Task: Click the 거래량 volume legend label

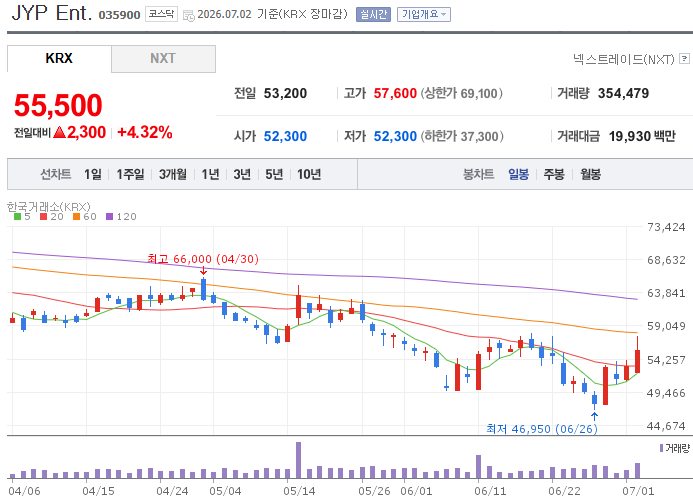Action: coord(677,448)
